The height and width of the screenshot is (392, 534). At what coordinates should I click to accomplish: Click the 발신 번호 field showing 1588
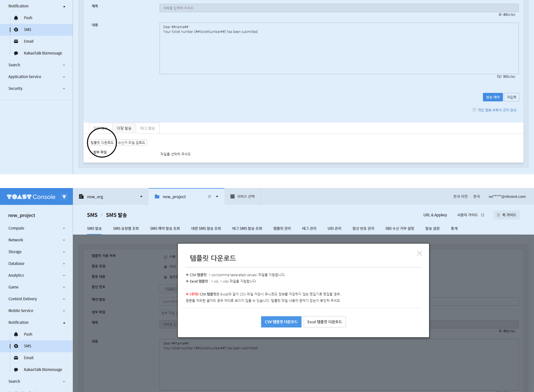(169, 289)
